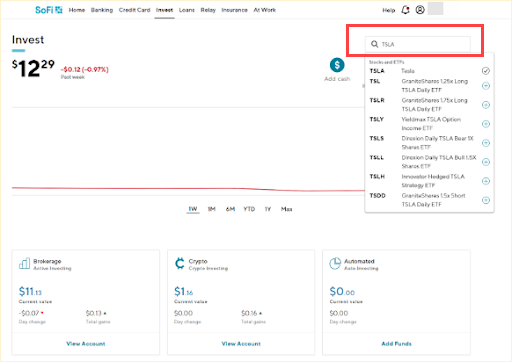Screen dimensions: 512x362
Task: Add TSDD to watchlist with plus icon
Action: tap(486, 200)
